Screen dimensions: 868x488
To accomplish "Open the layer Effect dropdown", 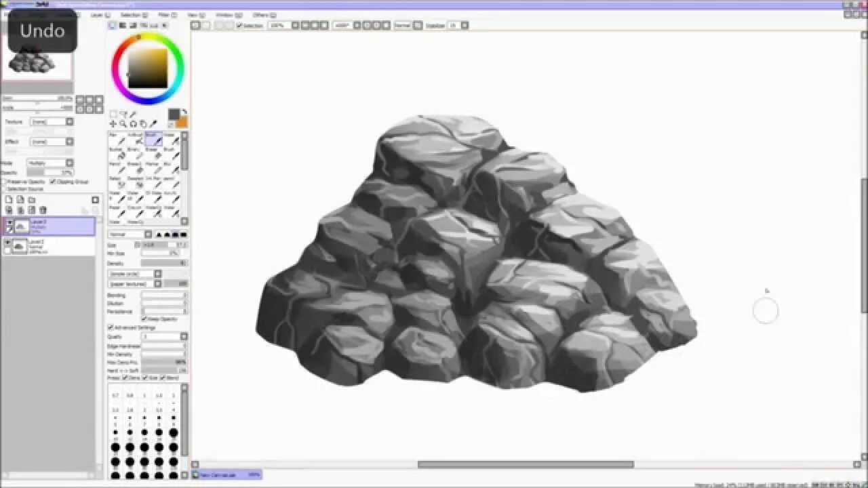I will click(51, 142).
